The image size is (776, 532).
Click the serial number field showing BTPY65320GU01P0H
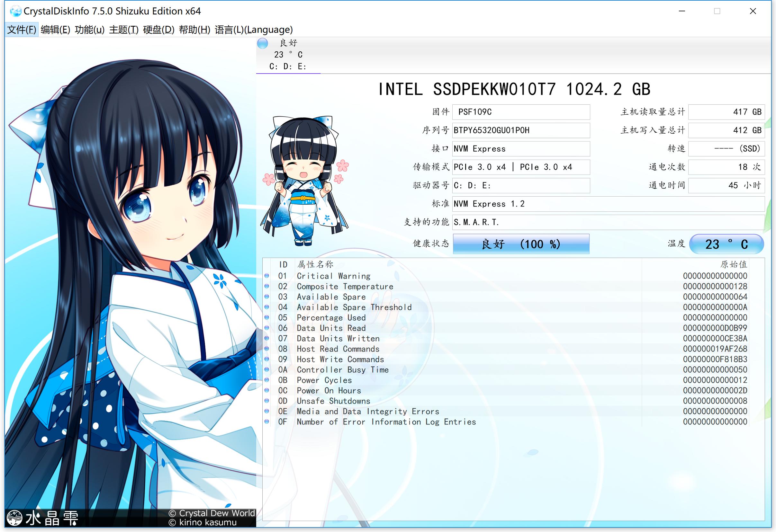pos(520,130)
